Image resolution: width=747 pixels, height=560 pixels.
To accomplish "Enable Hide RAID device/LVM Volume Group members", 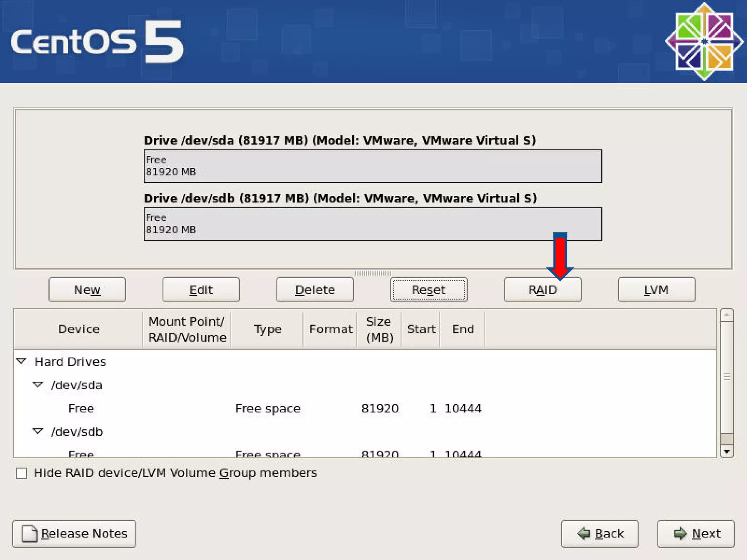I will [x=22, y=473].
